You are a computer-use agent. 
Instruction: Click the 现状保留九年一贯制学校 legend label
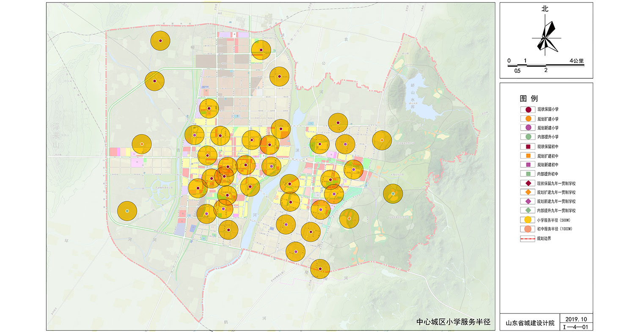pyautogui.click(x=556, y=184)
